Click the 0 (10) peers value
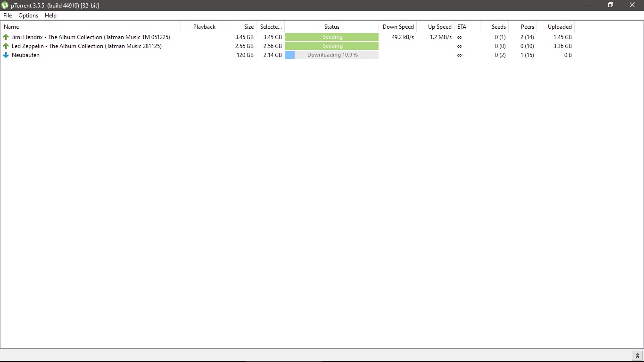Image resolution: width=644 pixels, height=362 pixels. click(527, 46)
